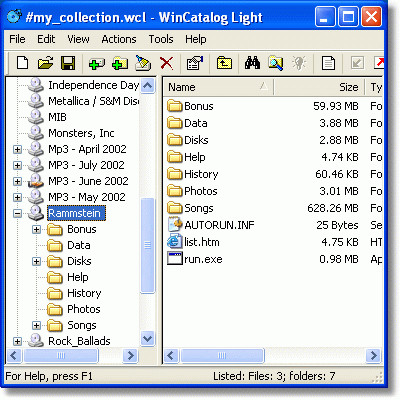Click file list horizontal scroll left arrow
The width and height of the screenshot is (400, 400).
click(171, 355)
